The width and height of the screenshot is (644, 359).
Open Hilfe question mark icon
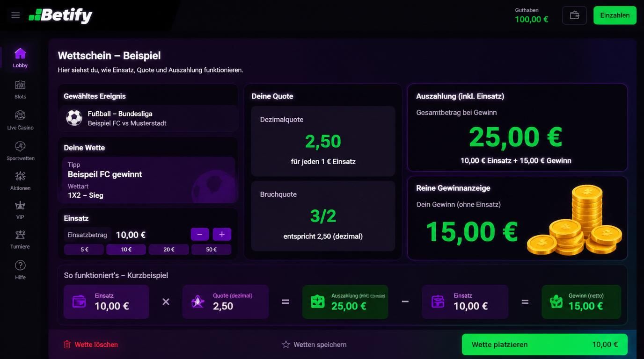click(20, 266)
